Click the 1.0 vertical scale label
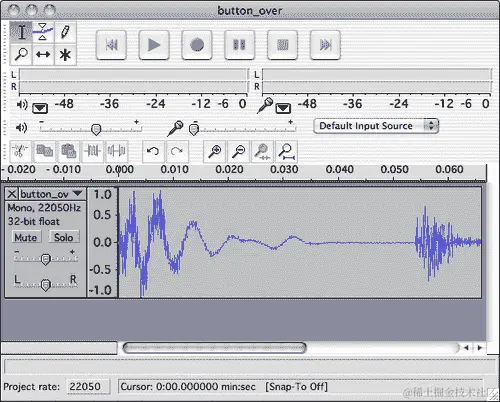 coord(102,195)
